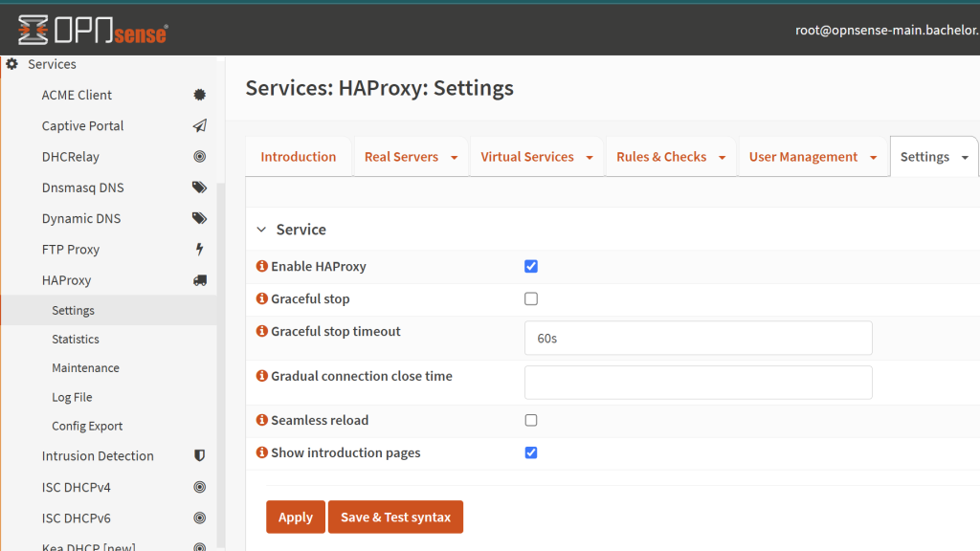Click the Dnsmasq DNS tags icon
Viewport: 980px width, 551px height.
pyautogui.click(x=199, y=187)
